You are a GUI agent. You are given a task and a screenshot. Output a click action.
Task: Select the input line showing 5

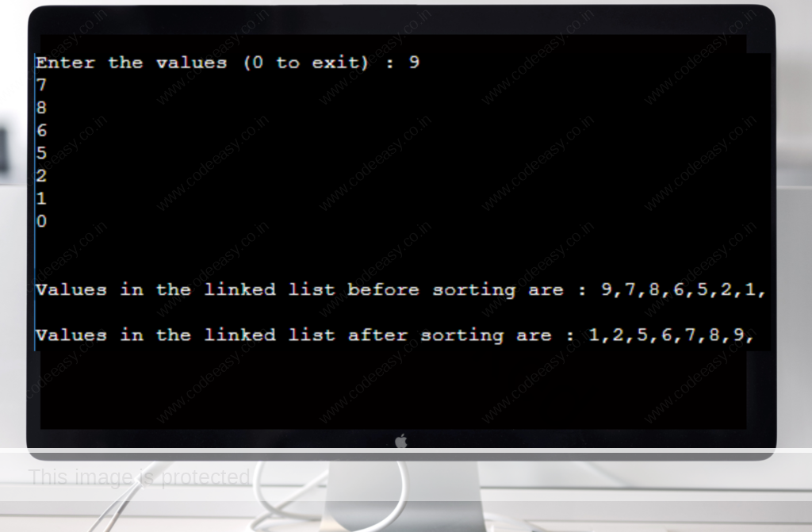(41, 153)
